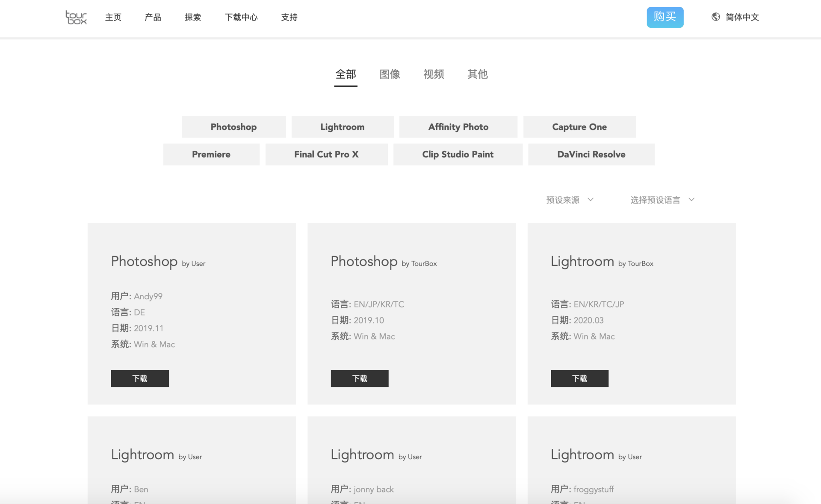This screenshot has height=504, width=821.
Task: Download Andy99's Photoshop preset
Action: tap(140, 378)
